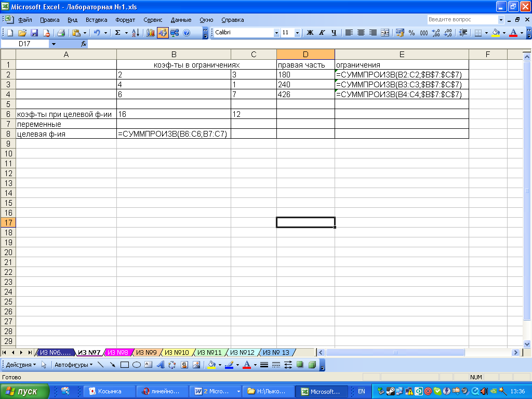
Task: Toggle italic formatting (К)
Action: pos(322,33)
